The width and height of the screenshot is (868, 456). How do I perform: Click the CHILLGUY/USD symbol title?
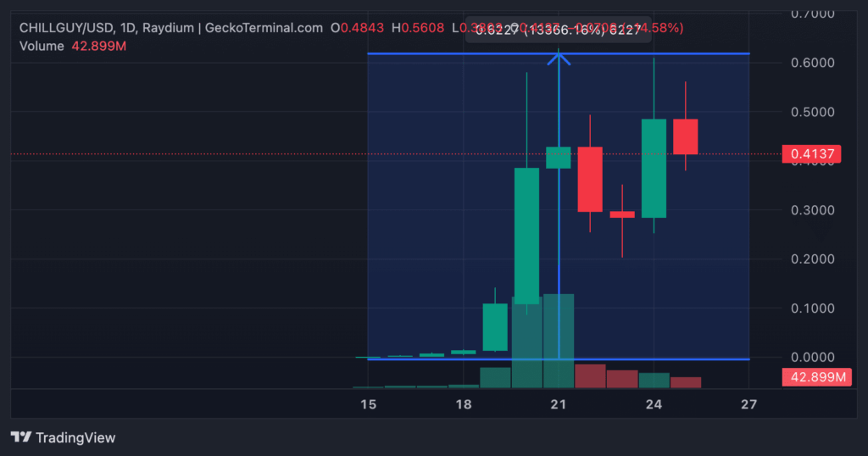point(70,28)
